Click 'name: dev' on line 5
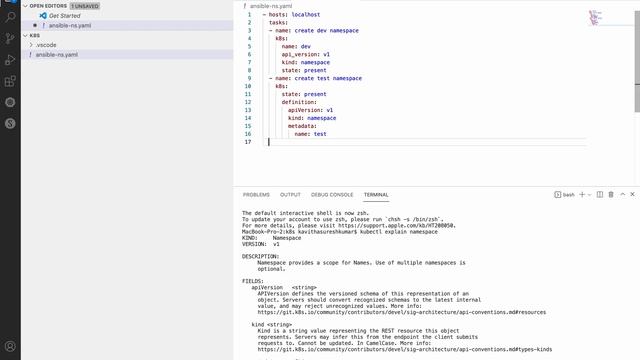Viewport: 640px width, 360px height. coord(296,47)
